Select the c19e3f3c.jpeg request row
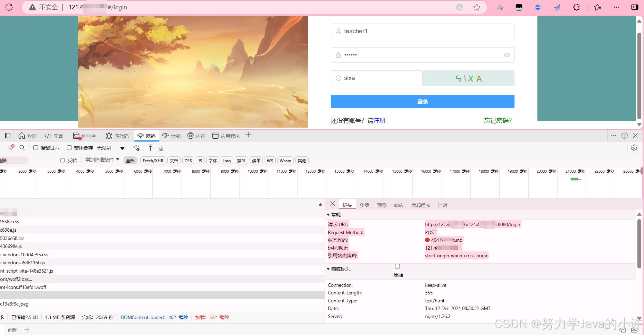 coord(162,304)
